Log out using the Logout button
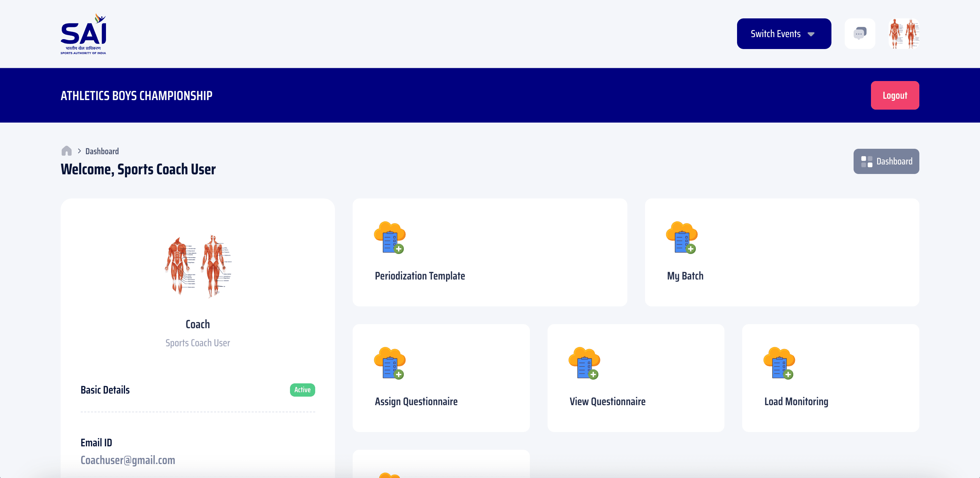Image resolution: width=980 pixels, height=478 pixels. click(895, 95)
